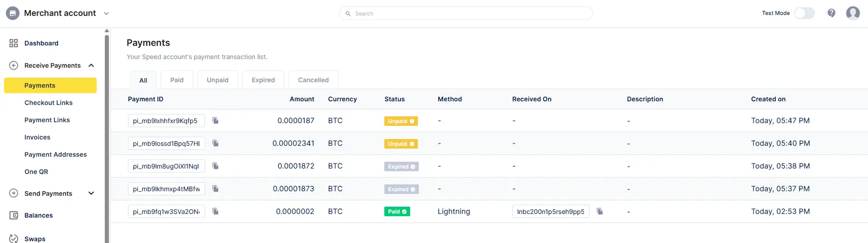The height and width of the screenshot is (243, 868).
Task: Click payment ID field pi_mb9lossd1Bpq57HI
Action: coord(167,144)
